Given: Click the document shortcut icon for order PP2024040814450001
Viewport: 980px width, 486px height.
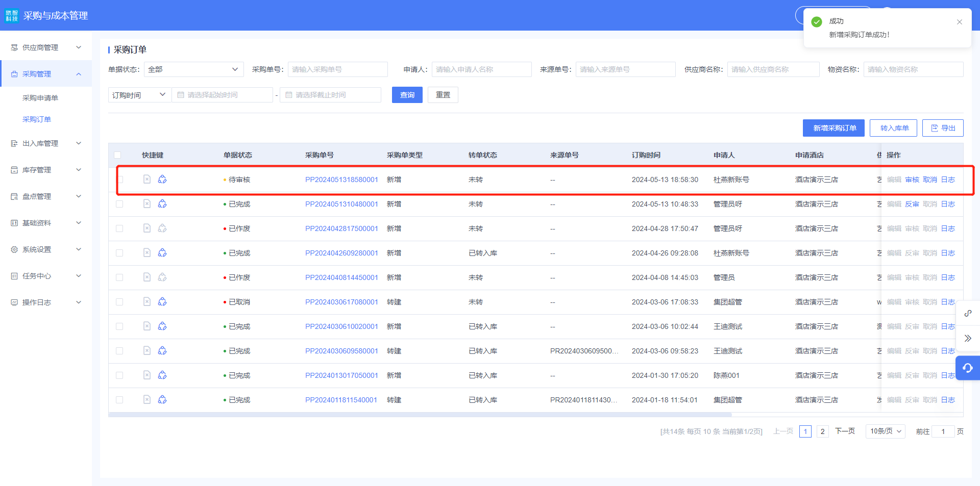Looking at the screenshot, I should [147, 277].
